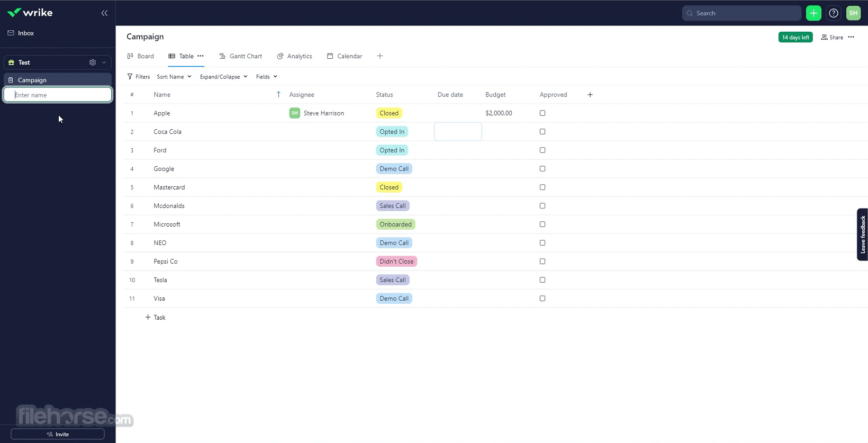Open the Fields dropdown
The height and width of the screenshot is (443, 868).
[x=267, y=77]
